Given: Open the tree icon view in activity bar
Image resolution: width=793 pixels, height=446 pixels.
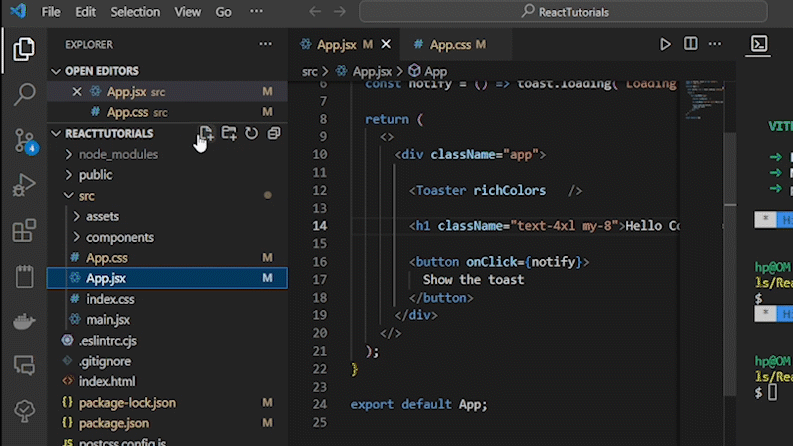Looking at the screenshot, I should (24, 411).
